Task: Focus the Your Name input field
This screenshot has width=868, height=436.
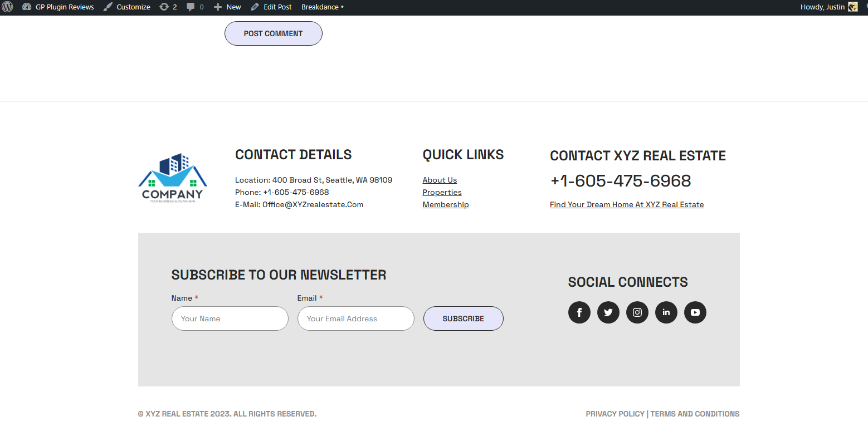Action: click(x=230, y=319)
